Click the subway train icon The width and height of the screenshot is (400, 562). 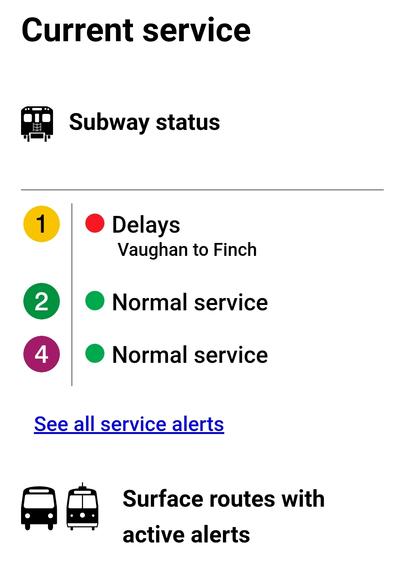[x=37, y=123]
